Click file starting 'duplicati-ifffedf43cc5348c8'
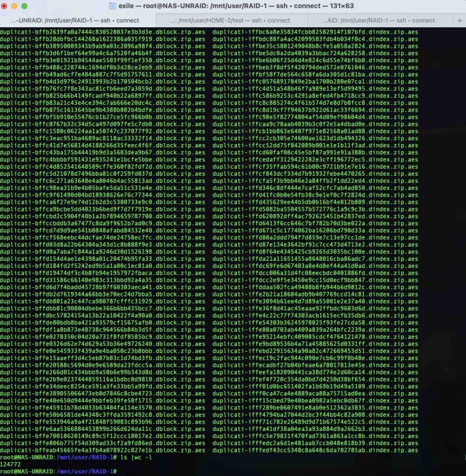This screenshot has width=466, height=476. [x=315, y=450]
